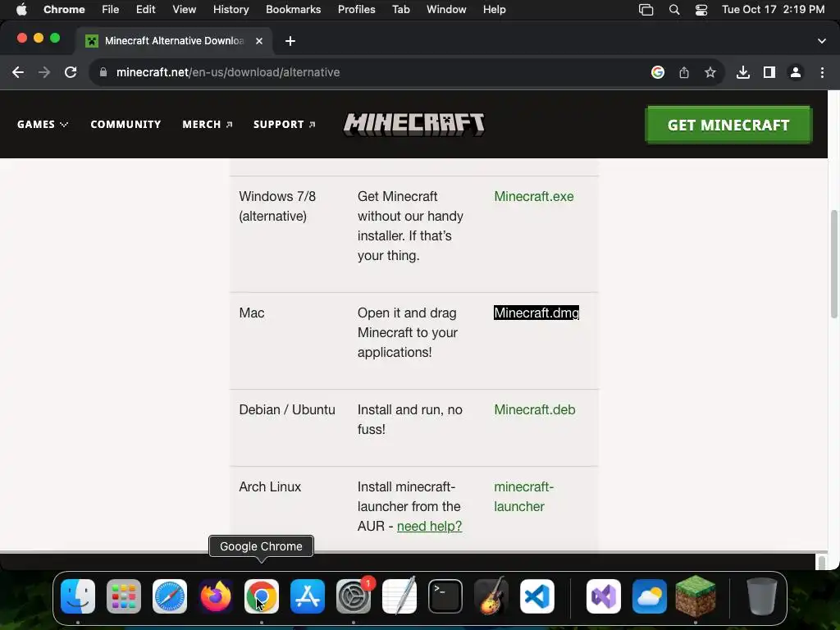Open the COMMUNITY page
The width and height of the screenshot is (840, 630).
click(126, 125)
